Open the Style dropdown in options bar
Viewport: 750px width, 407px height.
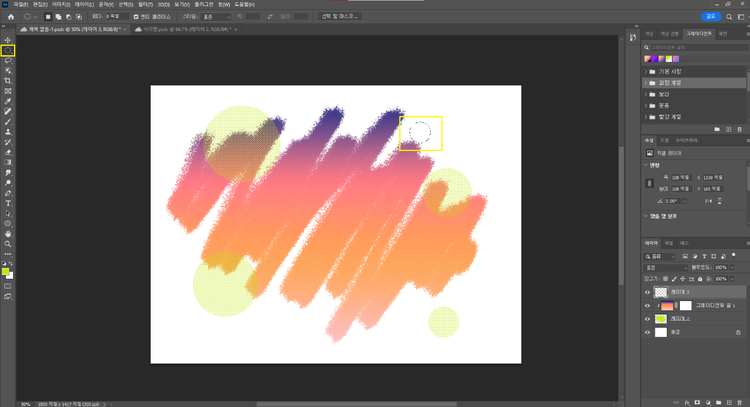[216, 17]
